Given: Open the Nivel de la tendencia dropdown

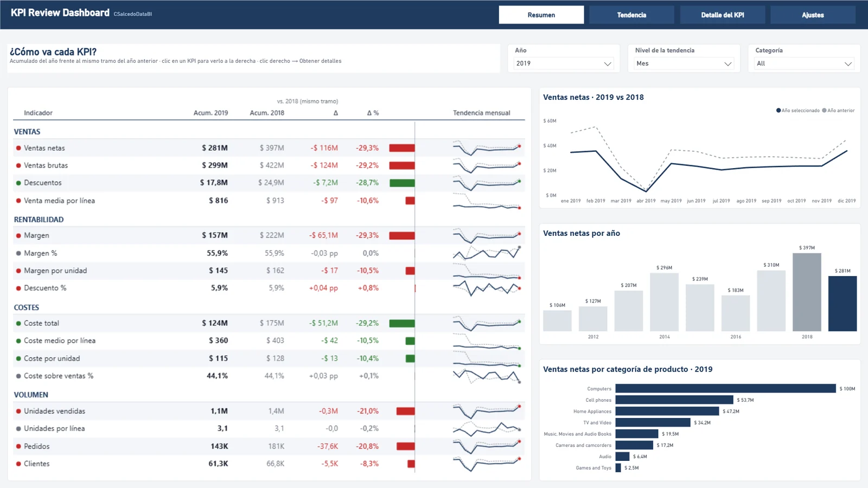Looking at the screenshot, I should pyautogui.click(x=684, y=63).
